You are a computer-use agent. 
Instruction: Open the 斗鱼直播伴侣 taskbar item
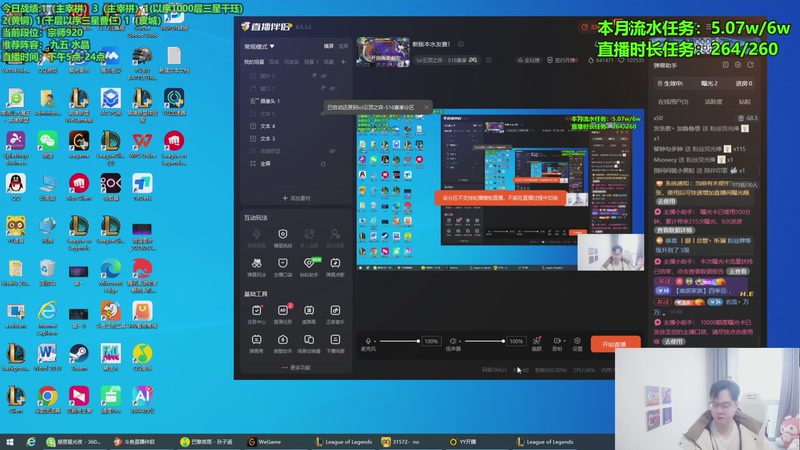[135, 442]
